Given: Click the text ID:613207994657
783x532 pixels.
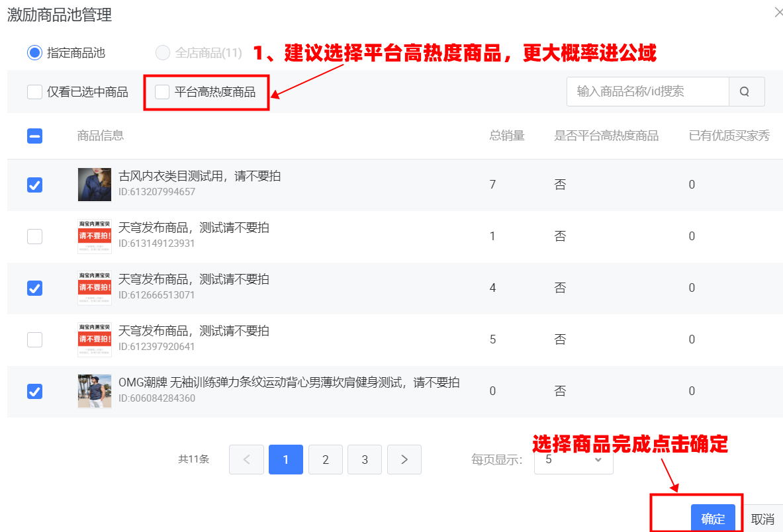Looking at the screenshot, I should pyautogui.click(x=157, y=192).
